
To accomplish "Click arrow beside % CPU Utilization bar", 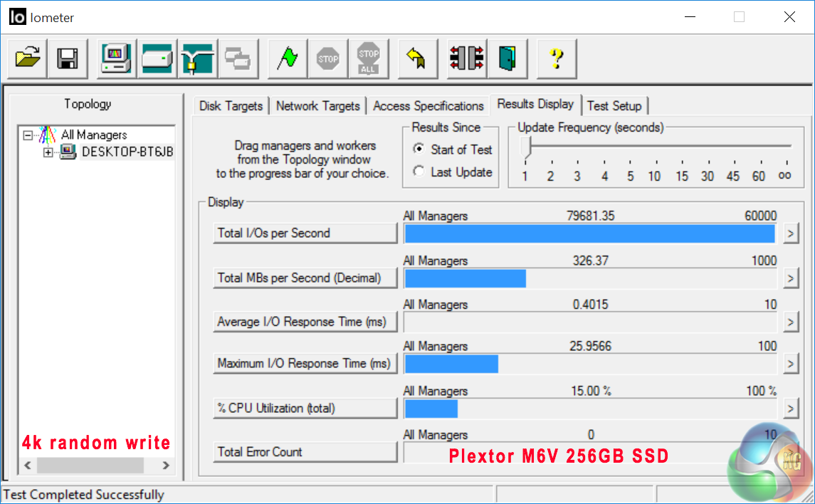I will (790, 408).
